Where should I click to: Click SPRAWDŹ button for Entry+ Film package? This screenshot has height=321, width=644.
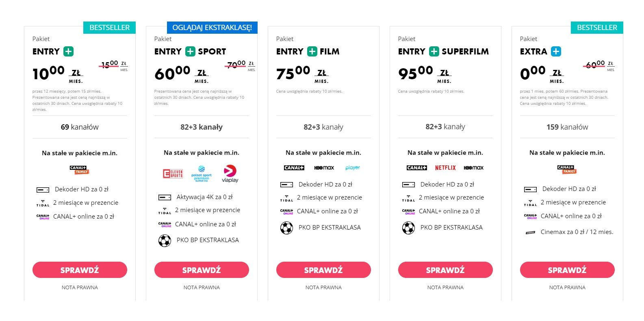pyautogui.click(x=323, y=270)
